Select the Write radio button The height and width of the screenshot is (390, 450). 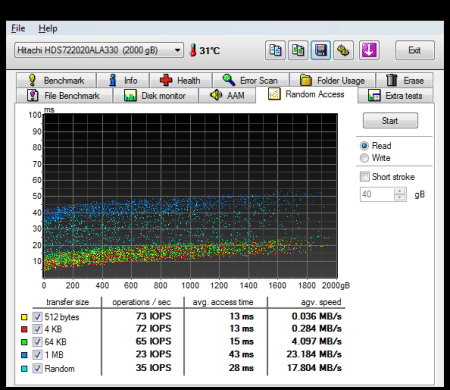364,158
